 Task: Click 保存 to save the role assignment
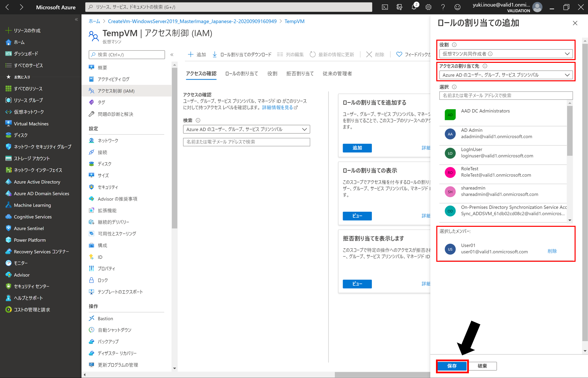coord(452,366)
